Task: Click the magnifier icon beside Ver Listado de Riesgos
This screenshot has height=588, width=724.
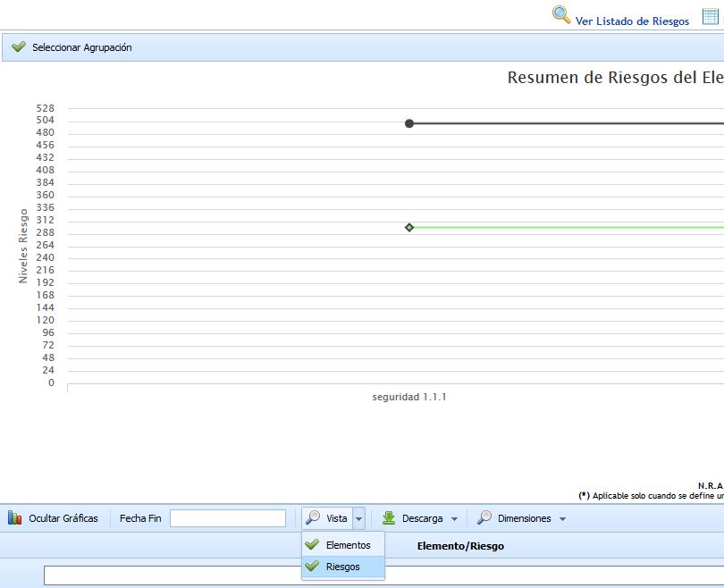Action: (x=561, y=15)
